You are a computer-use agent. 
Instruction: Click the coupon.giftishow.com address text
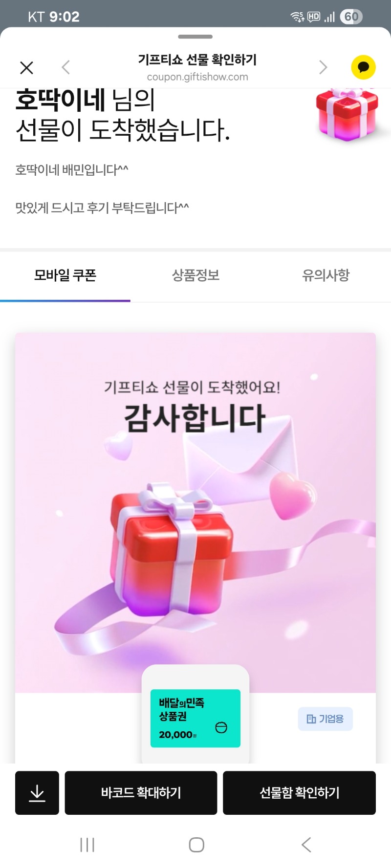click(197, 77)
